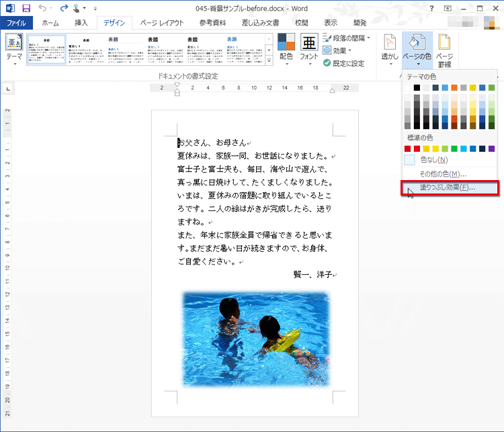This screenshot has width=504, height=432.
Task: Click the Redo arrow icon
Action: (65, 7)
